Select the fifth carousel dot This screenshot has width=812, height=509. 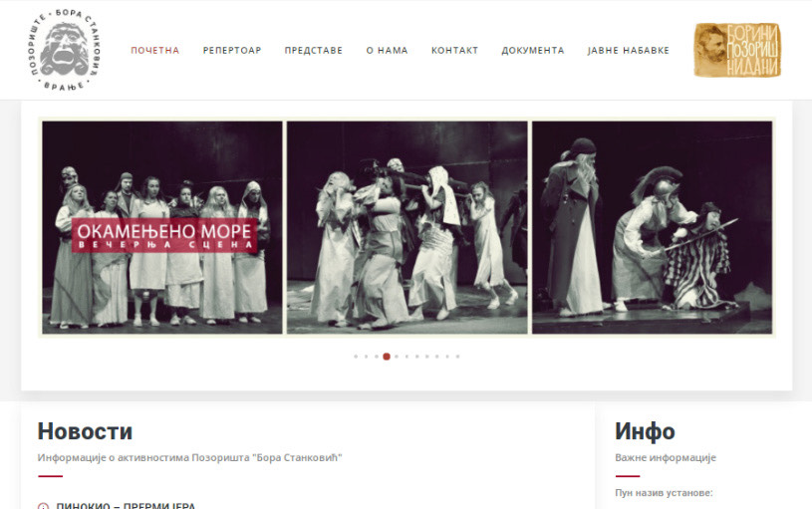tap(397, 357)
